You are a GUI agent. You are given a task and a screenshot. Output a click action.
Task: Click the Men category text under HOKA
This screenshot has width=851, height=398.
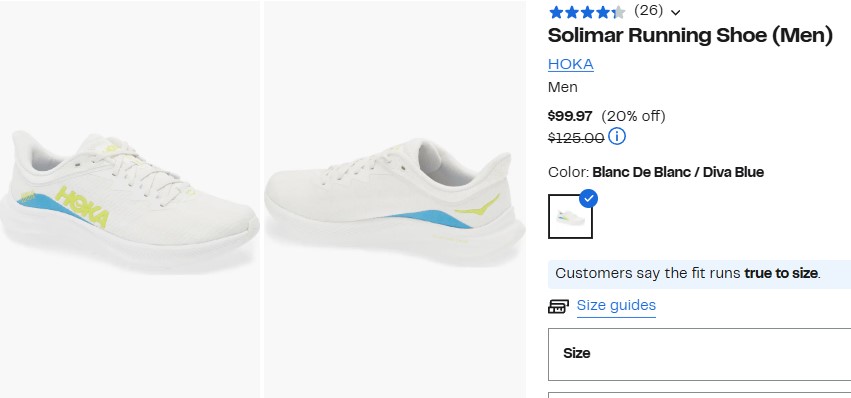pos(563,87)
